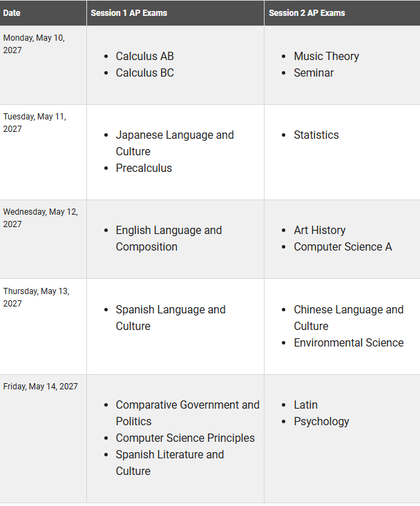
Task: Click Computer Science A entry
Action: [343, 246]
